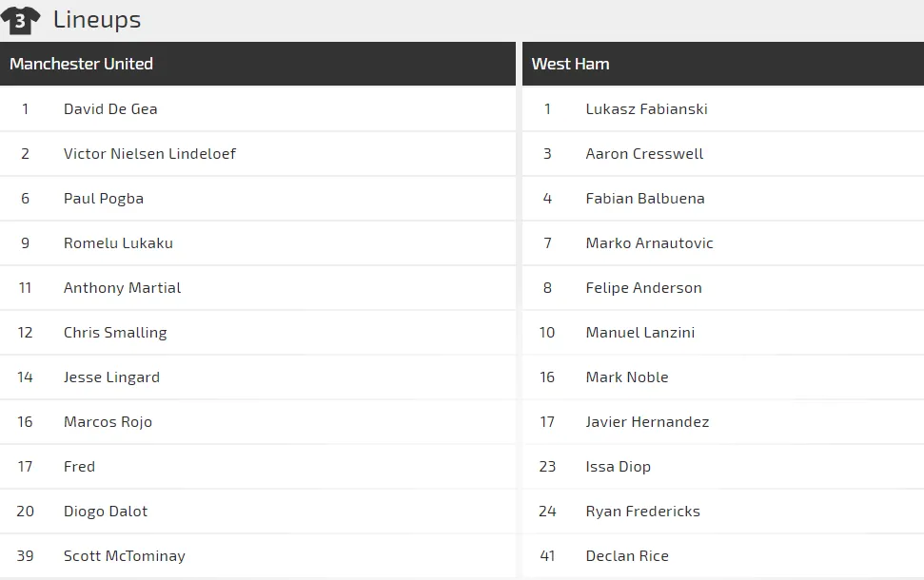Click the jersey icon beside Lineups
Screen dimensions: 924x580
20,20
